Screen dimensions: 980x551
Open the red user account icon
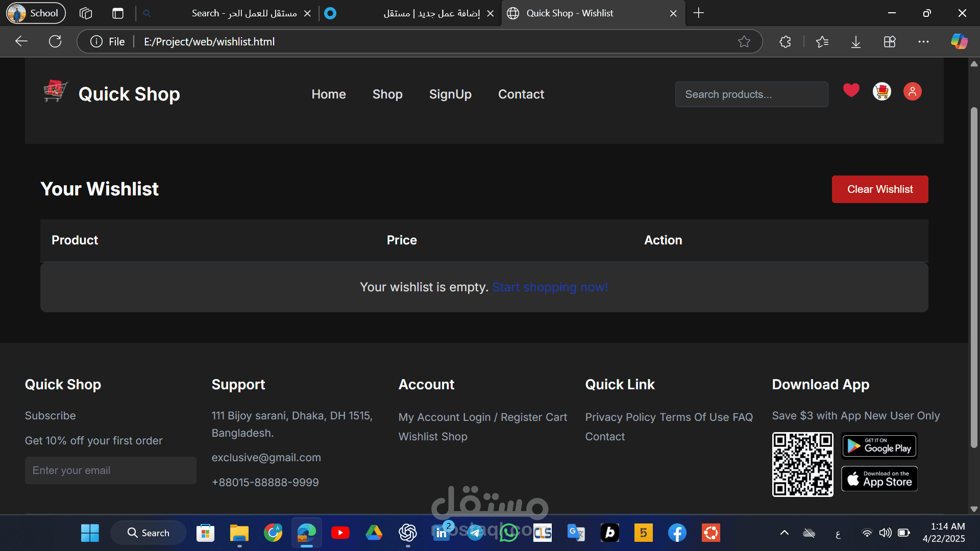pyautogui.click(x=912, y=91)
